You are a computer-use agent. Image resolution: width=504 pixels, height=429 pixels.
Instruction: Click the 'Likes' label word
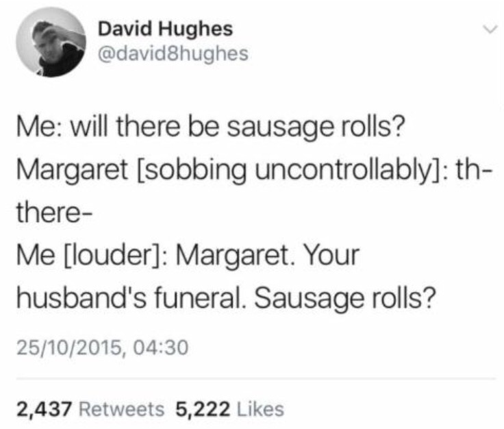click(x=260, y=409)
